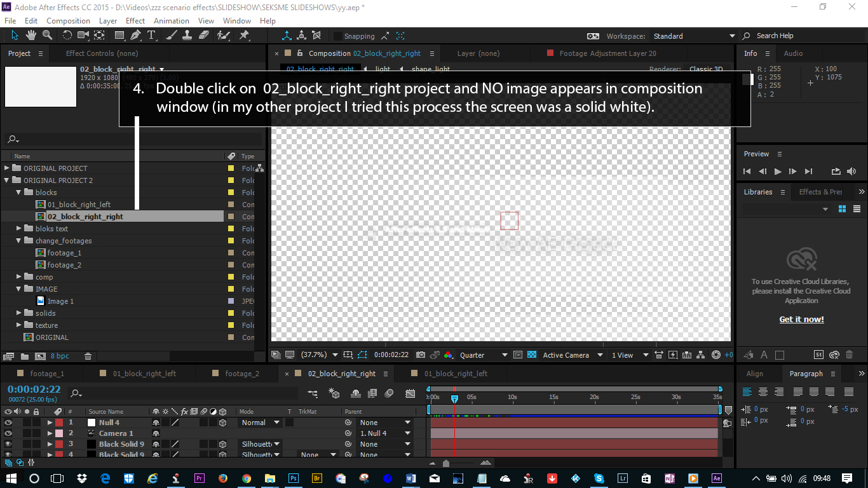
Task: Select the Rotation tool
Action: coord(67,36)
